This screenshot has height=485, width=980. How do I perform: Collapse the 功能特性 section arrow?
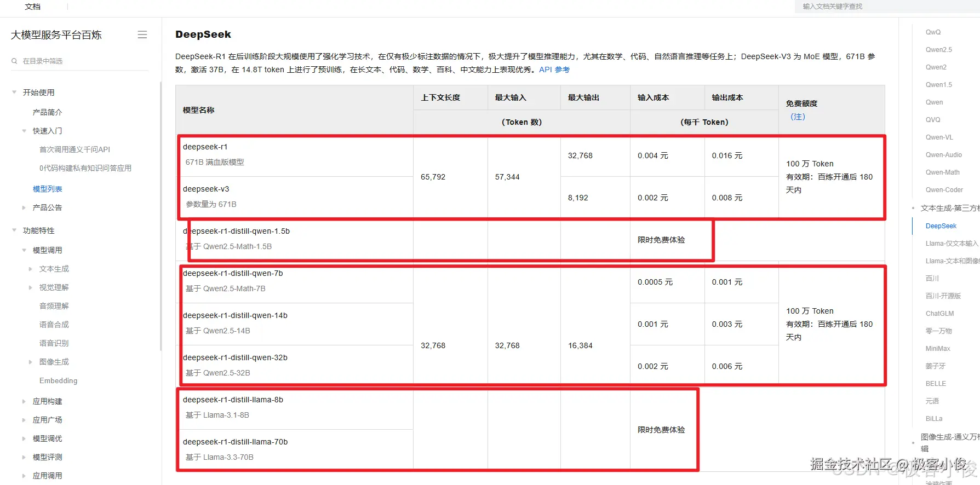(x=14, y=230)
